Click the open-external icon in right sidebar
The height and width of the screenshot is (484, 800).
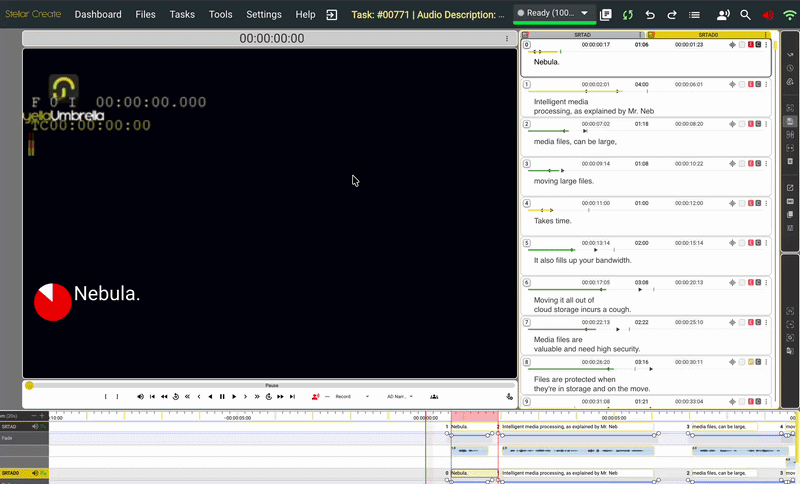(790, 188)
